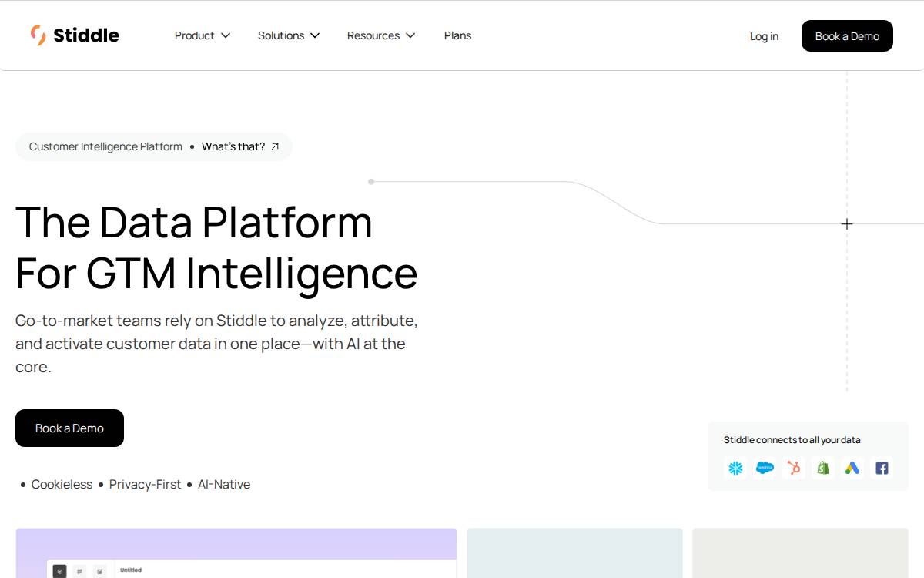The width and height of the screenshot is (924, 578).
Task: Click the Log in link
Action: (x=764, y=36)
